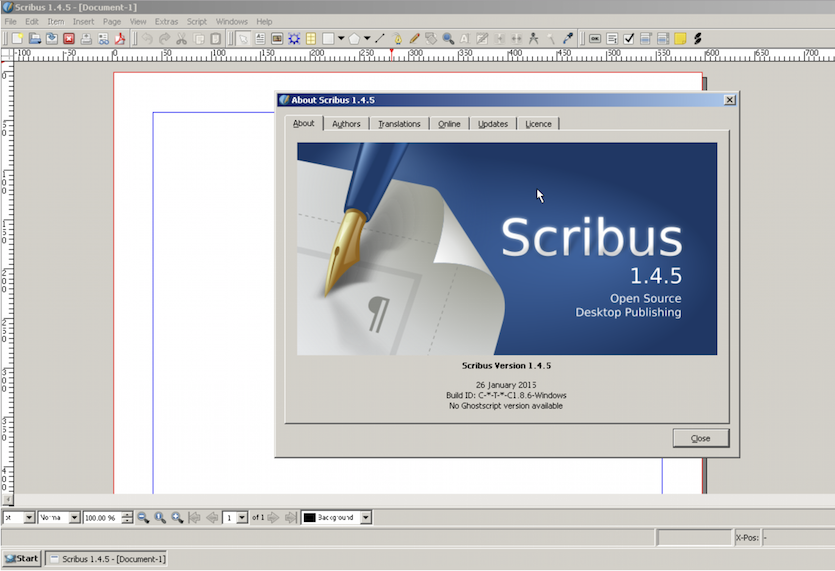This screenshot has height=571, width=835.
Task: Open the View menu
Action: [x=138, y=21]
